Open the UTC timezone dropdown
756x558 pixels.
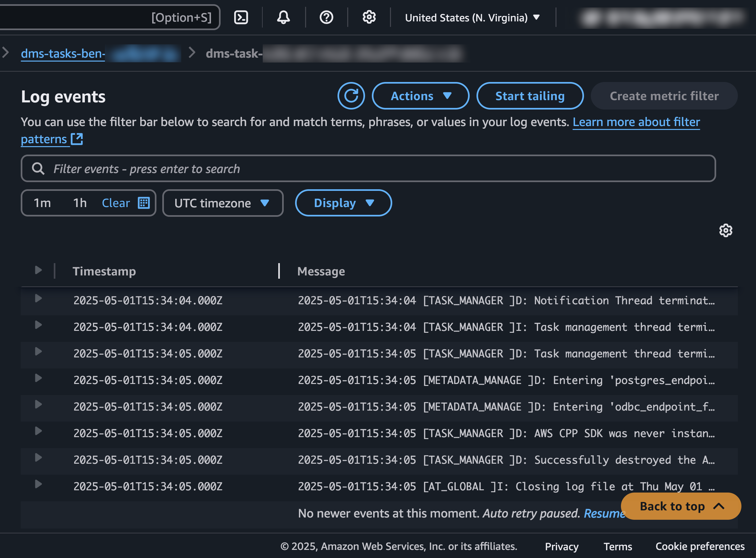(x=223, y=203)
